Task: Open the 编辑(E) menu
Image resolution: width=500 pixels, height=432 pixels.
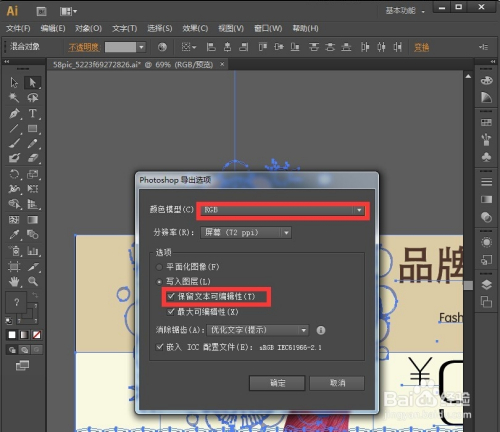Action: 53,28
